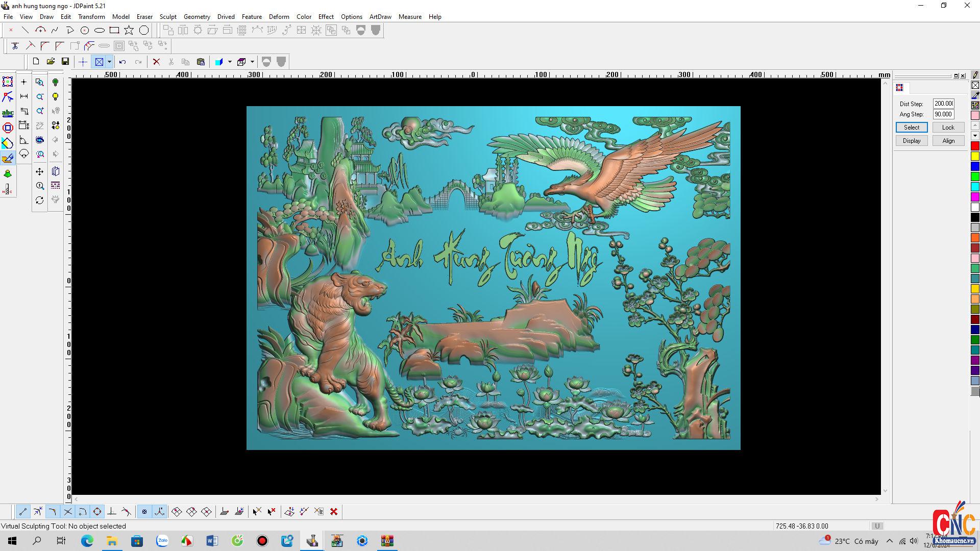Screen dimensions: 980x551
Task: Open the ArtDraw menu
Action: pyautogui.click(x=380, y=16)
